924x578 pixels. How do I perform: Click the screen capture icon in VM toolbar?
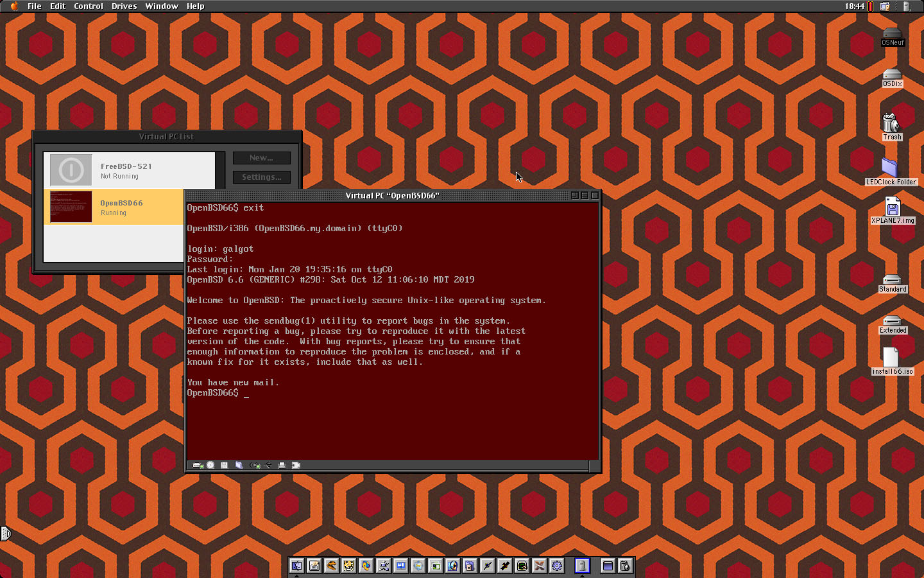click(x=296, y=465)
